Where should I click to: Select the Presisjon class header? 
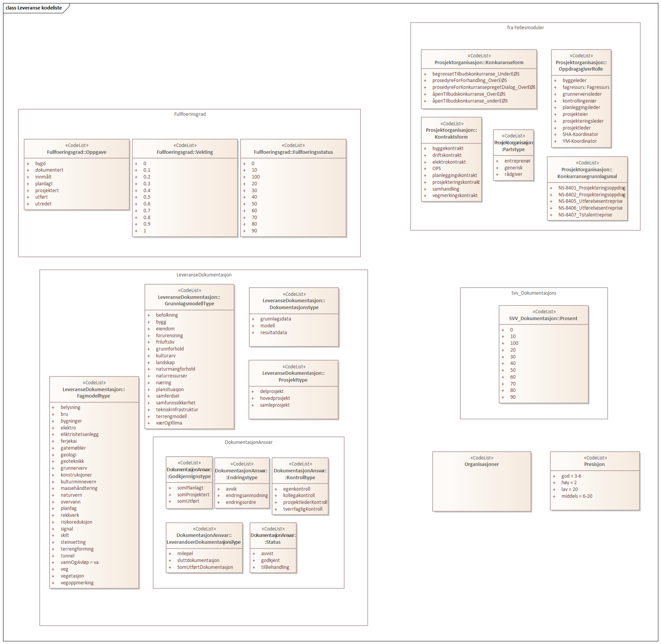(x=595, y=461)
